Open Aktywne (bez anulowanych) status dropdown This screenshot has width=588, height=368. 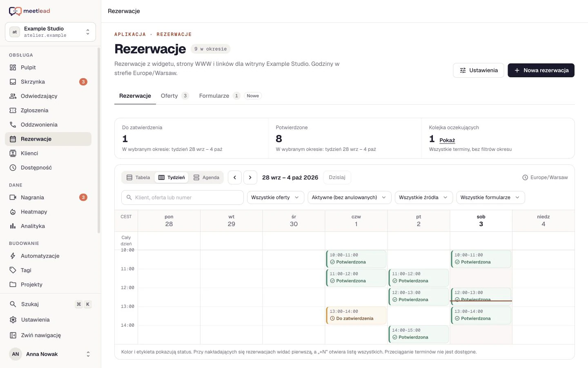[350, 197]
